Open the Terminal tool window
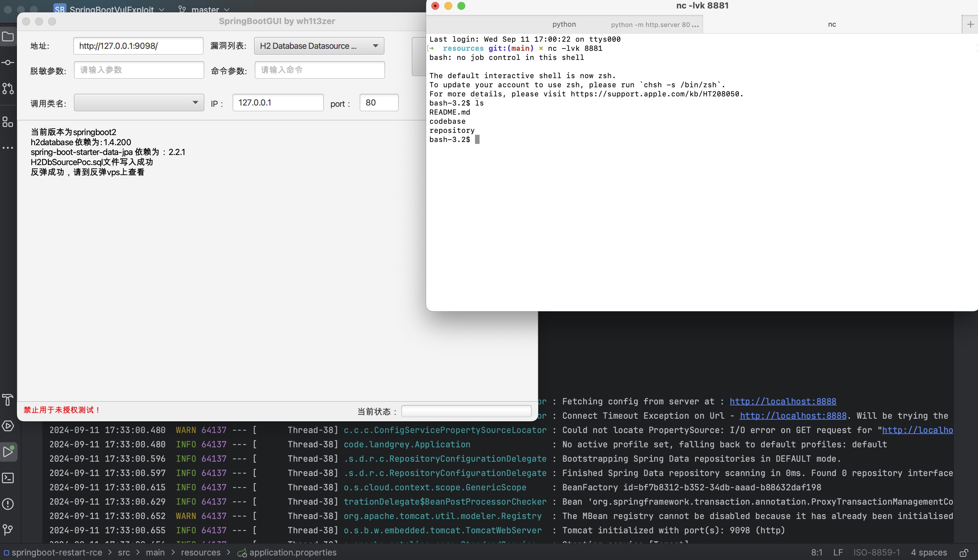Image resolution: width=978 pixels, height=560 pixels. pyautogui.click(x=8, y=478)
